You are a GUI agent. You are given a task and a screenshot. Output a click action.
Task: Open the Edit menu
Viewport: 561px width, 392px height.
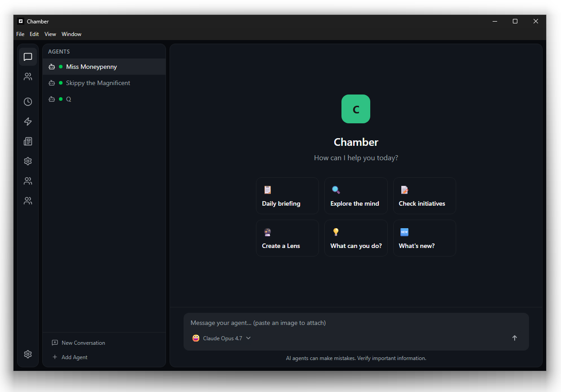click(x=34, y=34)
